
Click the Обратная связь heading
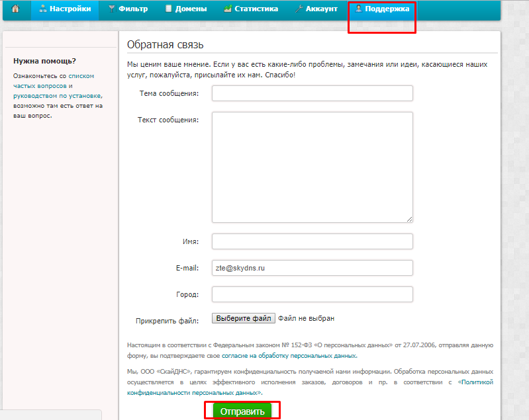pyautogui.click(x=166, y=44)
